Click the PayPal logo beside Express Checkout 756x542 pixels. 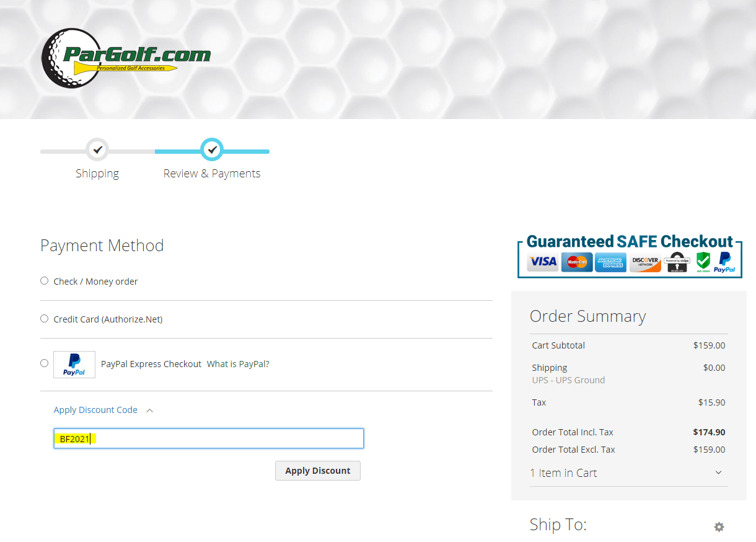[x=74, y=365]
